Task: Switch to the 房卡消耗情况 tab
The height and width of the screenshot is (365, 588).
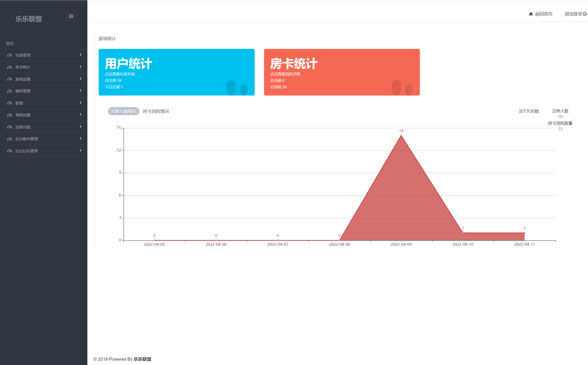Action: (156, 111)
